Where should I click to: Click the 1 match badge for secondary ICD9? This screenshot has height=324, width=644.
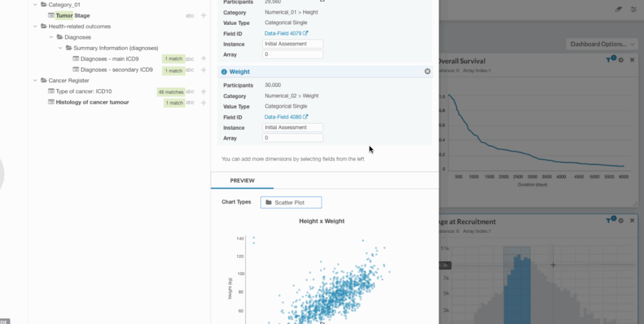coord(173,70)
